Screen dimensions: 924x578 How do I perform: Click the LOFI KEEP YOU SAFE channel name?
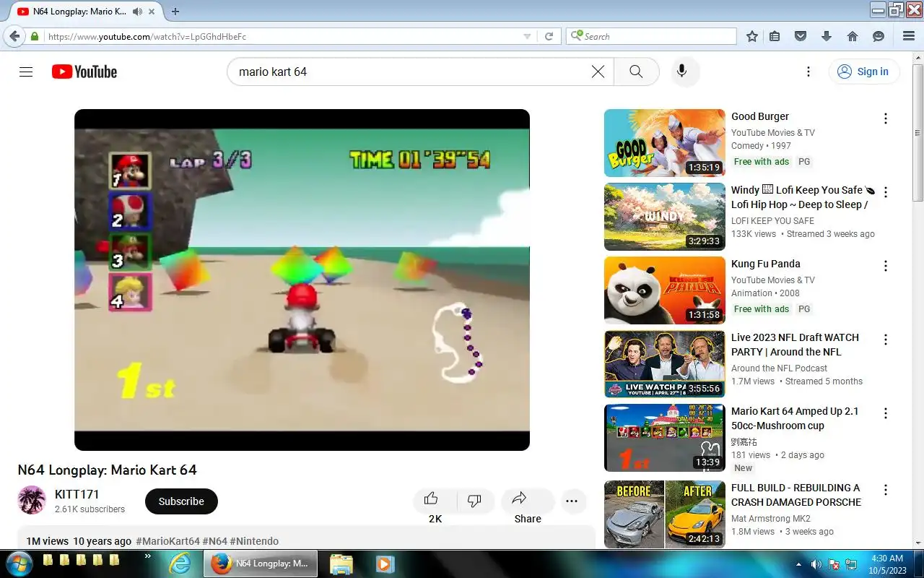(772, 221)
